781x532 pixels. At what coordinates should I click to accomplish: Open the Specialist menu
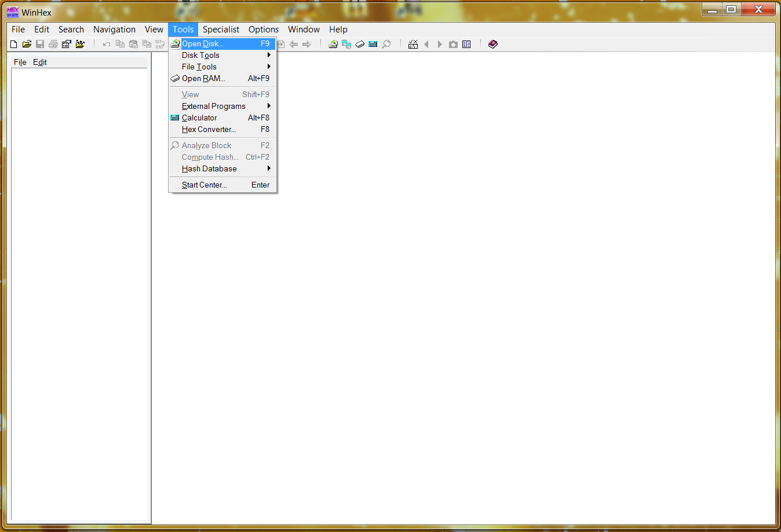(x=221, y=30)
